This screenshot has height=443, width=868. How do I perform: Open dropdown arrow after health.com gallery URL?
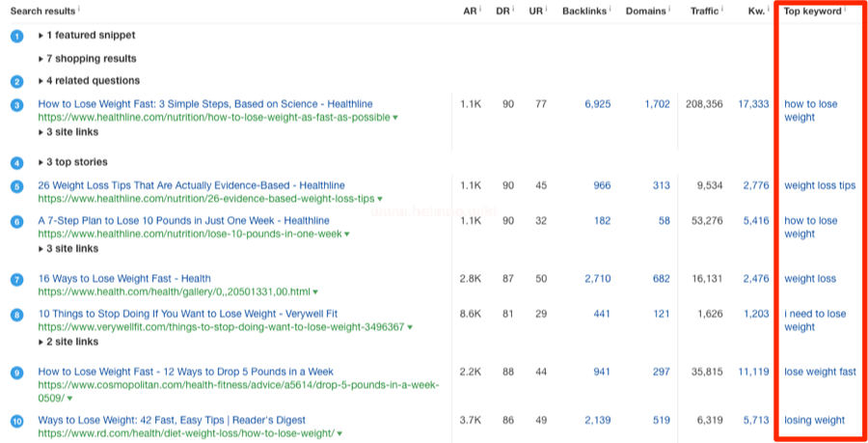click(315, 292)
